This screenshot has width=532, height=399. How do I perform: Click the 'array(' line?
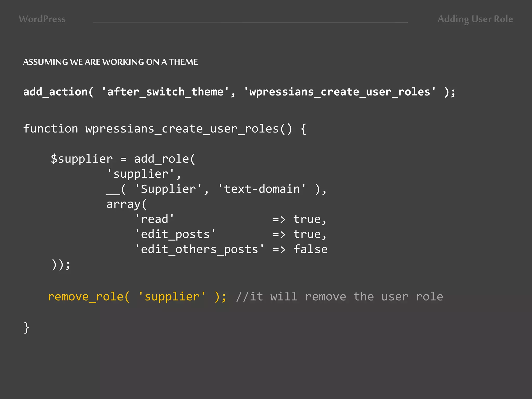tap(127, 204)
